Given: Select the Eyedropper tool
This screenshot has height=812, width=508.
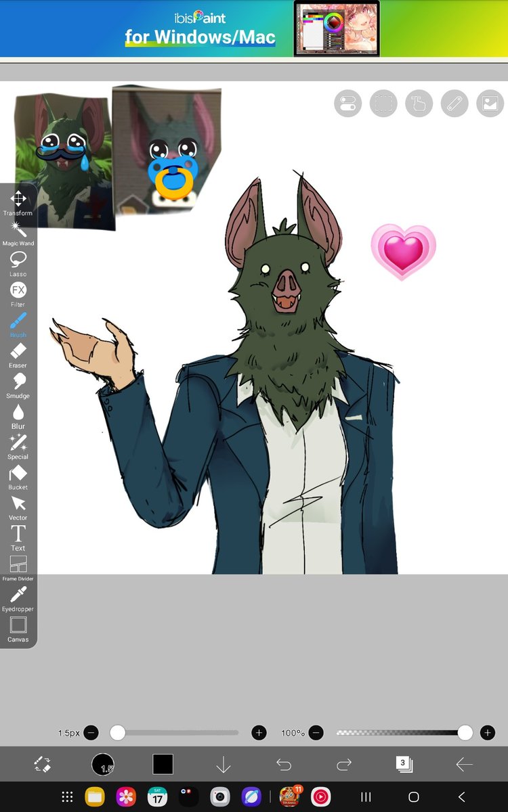Looking at the screenshot, I should pyautogui.click(x=18, y=599).
